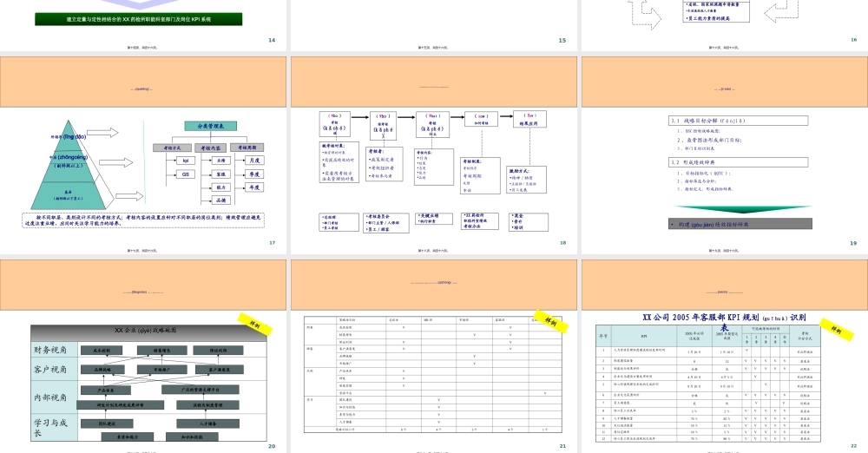This screenshot has width=868, height=453.
Task: Click the kpi box in slide 17 chart
Action: pyautogui.click(x=185, y=161)
